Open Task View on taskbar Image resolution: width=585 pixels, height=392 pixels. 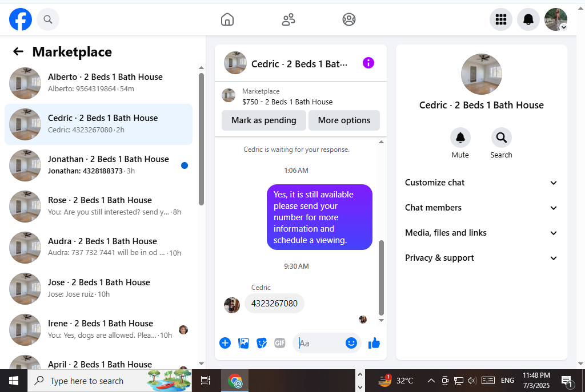[206, 381]
